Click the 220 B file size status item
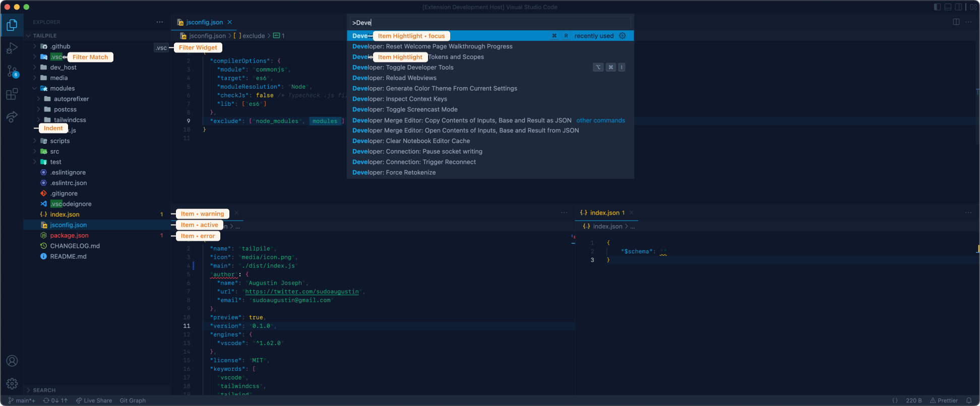Screen dimensions: 980x406 click(x=913, y=400)
